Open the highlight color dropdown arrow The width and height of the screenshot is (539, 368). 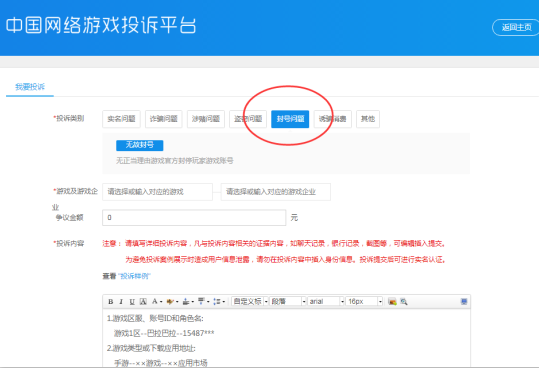point(177,302)
